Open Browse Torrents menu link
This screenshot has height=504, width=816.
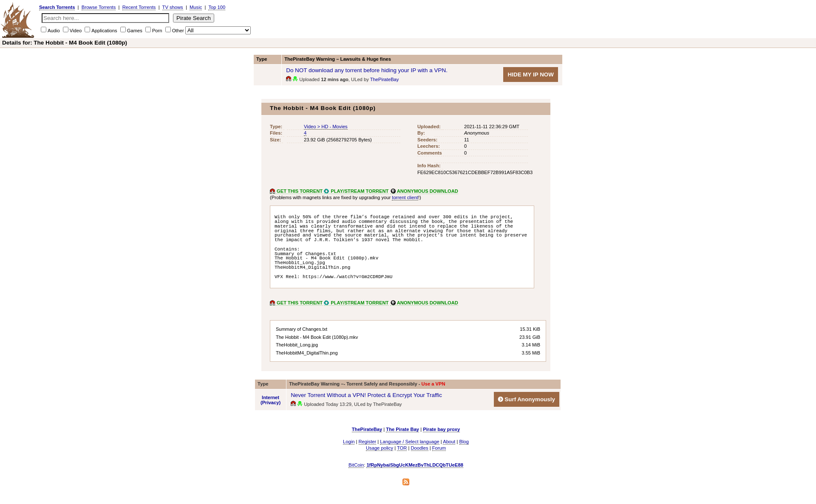coord(99,8)
